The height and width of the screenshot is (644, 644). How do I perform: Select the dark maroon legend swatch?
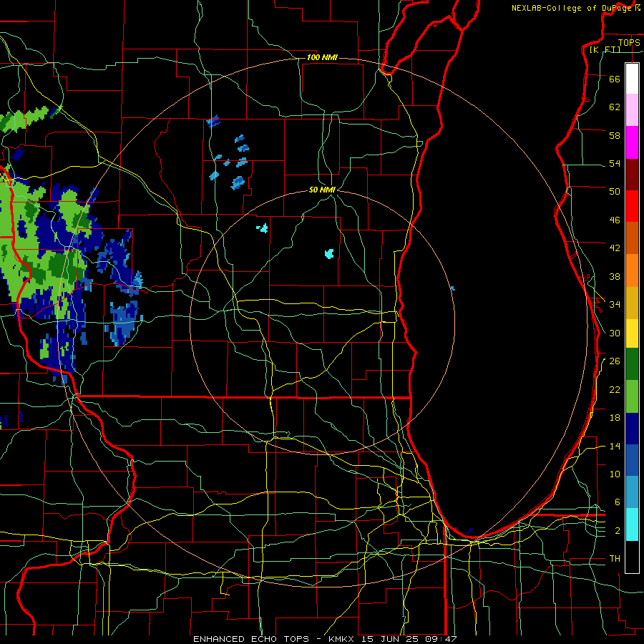tap(632, 175)
